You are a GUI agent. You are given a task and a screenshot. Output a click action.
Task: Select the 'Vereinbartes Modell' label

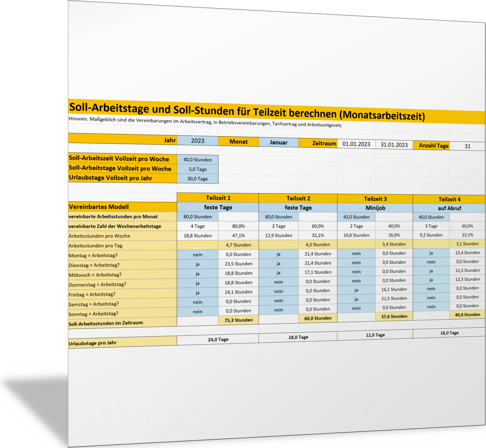pos(122,207)
